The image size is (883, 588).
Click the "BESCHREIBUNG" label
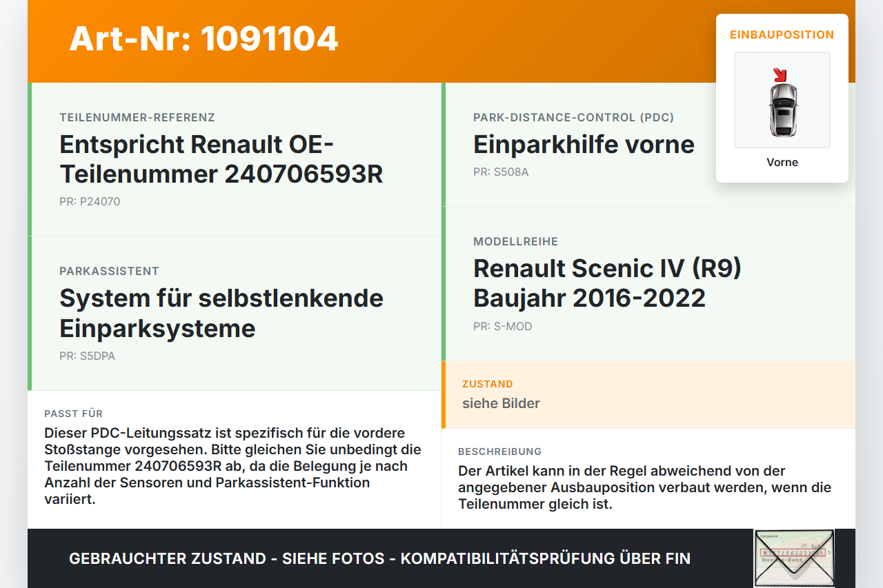click(x=500, y=452)
